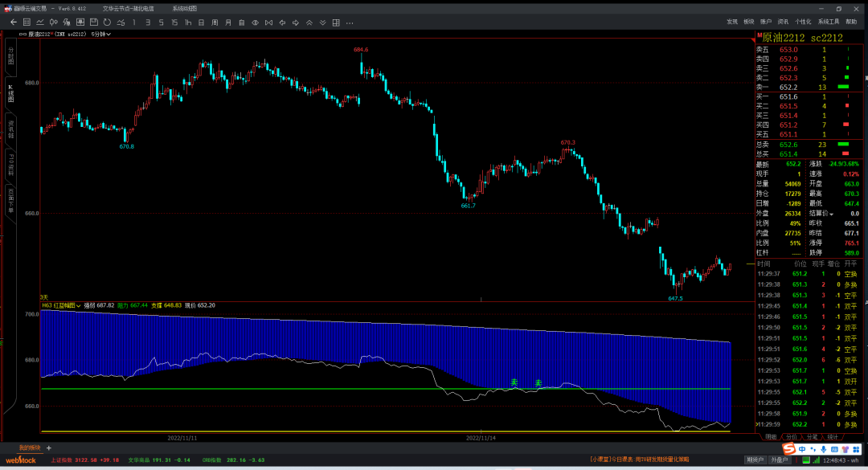Click the save icon in the toolbar
Viewport: 868px width, 470px height.
(x=93, y=22)
